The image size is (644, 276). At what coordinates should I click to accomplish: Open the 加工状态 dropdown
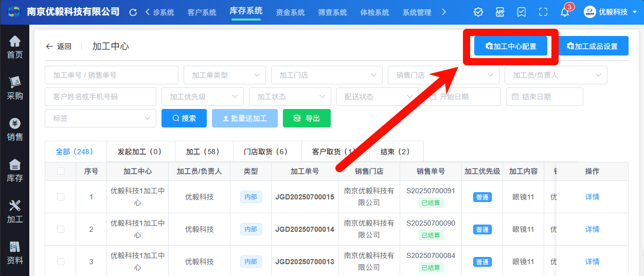[290, 97]
